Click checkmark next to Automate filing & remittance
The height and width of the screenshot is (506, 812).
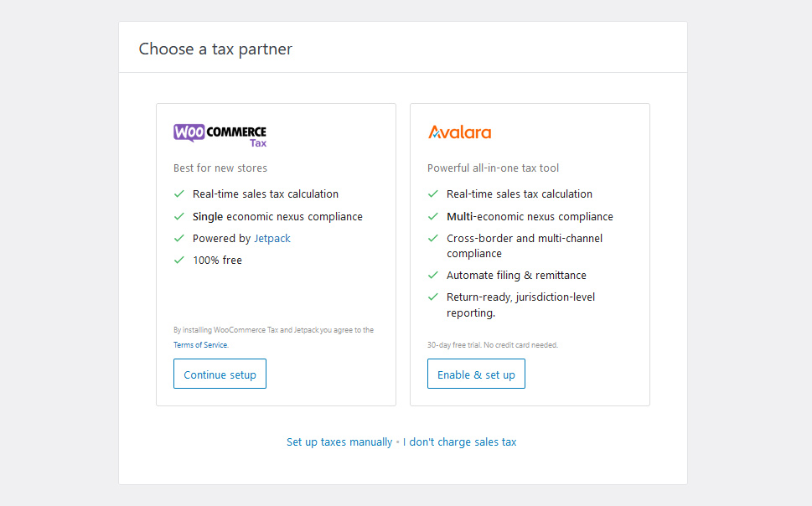tap(432, 275)
